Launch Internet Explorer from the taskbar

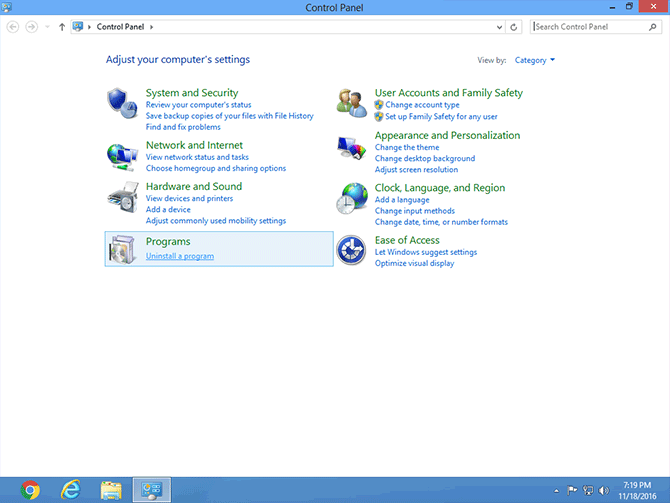point(71,490)
